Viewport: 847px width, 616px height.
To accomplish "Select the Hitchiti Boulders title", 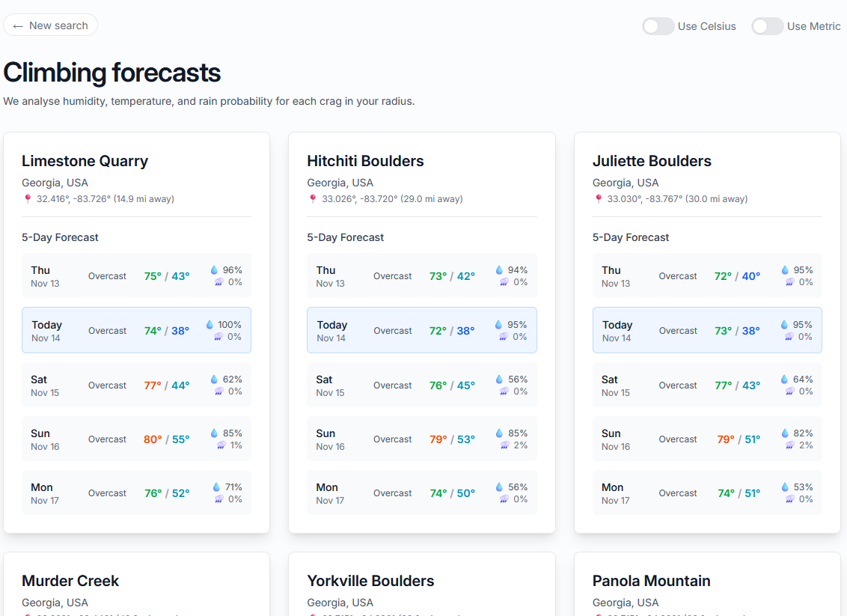I will [x=365, y=161].
